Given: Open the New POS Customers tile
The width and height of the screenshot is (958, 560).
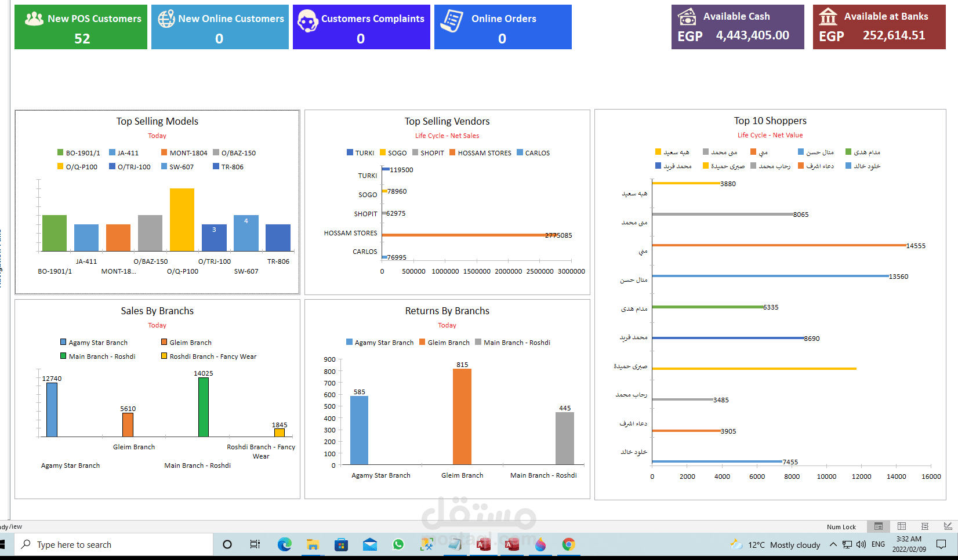Looking at the screenshot, I should click(81, 27).
